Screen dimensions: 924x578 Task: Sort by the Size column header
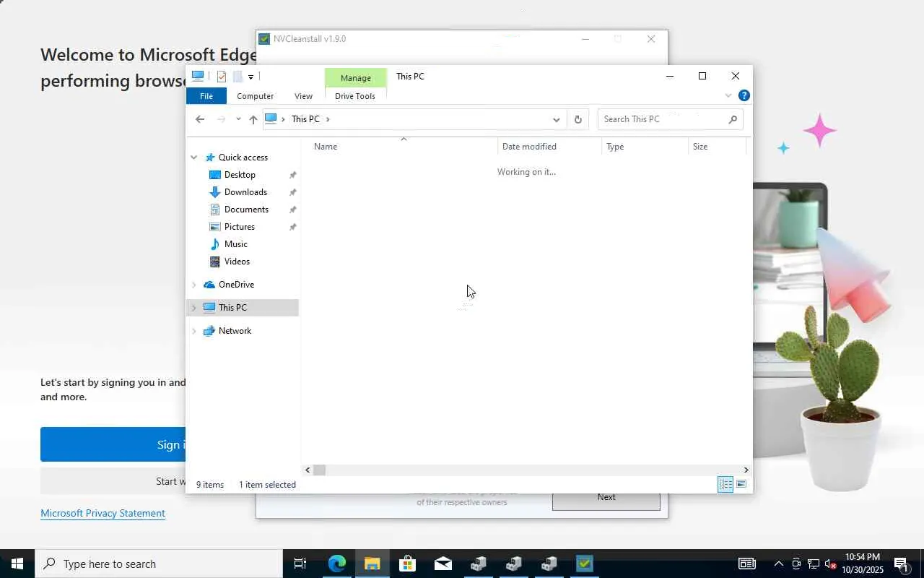[x=717, y=147]
